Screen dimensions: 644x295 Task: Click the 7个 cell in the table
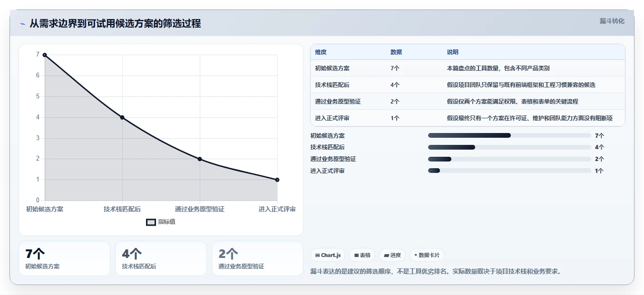(x=395, y=68)
